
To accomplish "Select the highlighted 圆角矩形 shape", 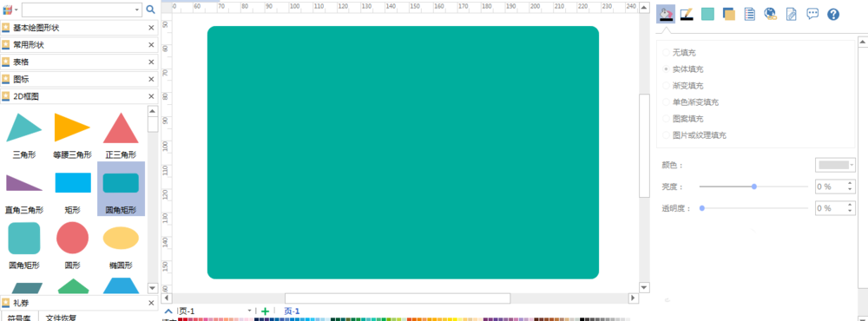I will [121, 189].
